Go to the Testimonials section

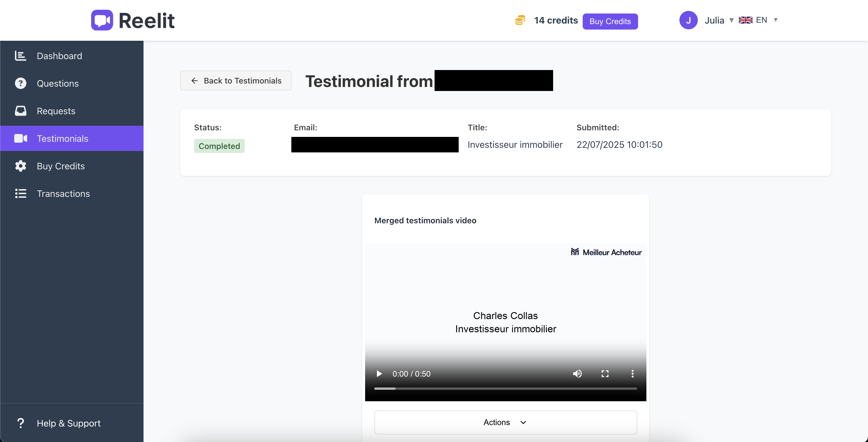tap(62, 138)
